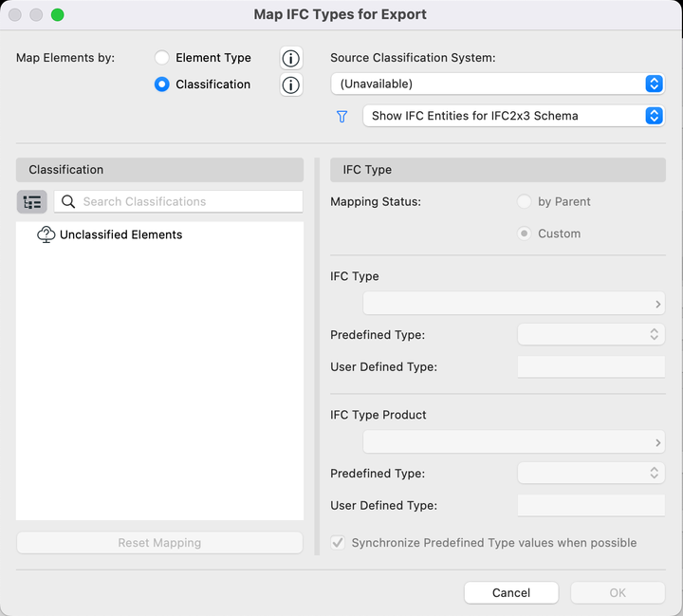This screenshot has width=683, height=616.
Task: Click the Unclassified Elements cloud icon
Action: click(46, 234)
